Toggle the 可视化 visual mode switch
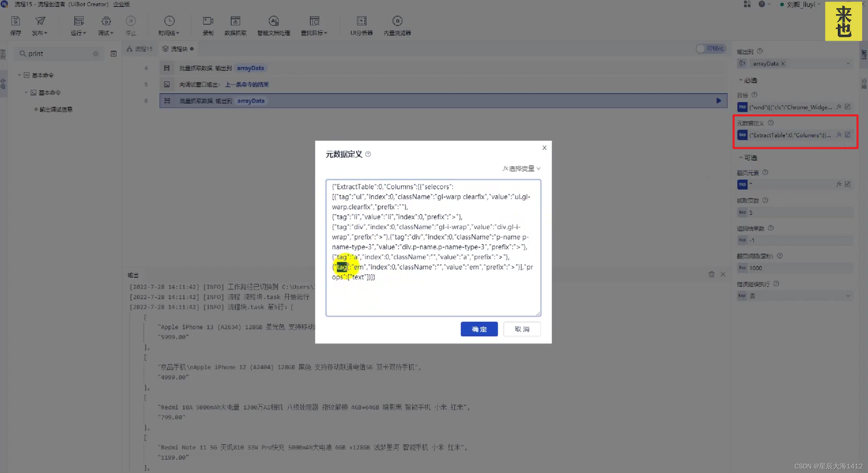The width and height of the screenshot is (868, 473). (710, 49)
